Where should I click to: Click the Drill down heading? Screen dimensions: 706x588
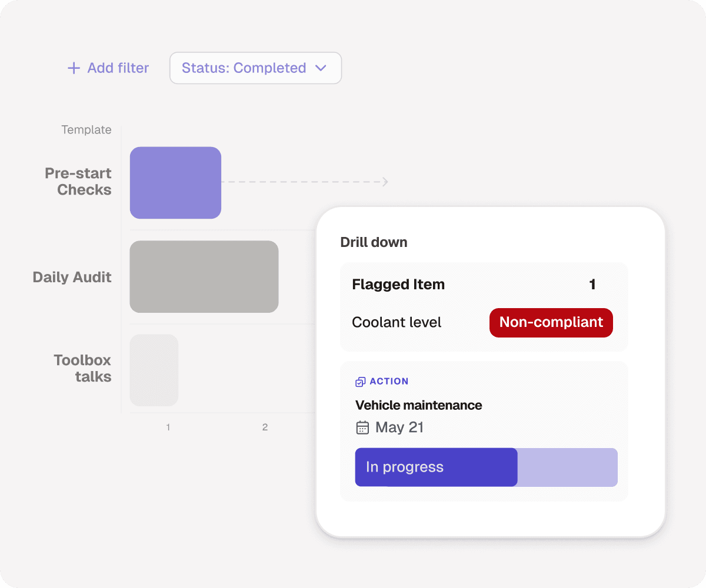pyautogui.click(x=374, y=242)
